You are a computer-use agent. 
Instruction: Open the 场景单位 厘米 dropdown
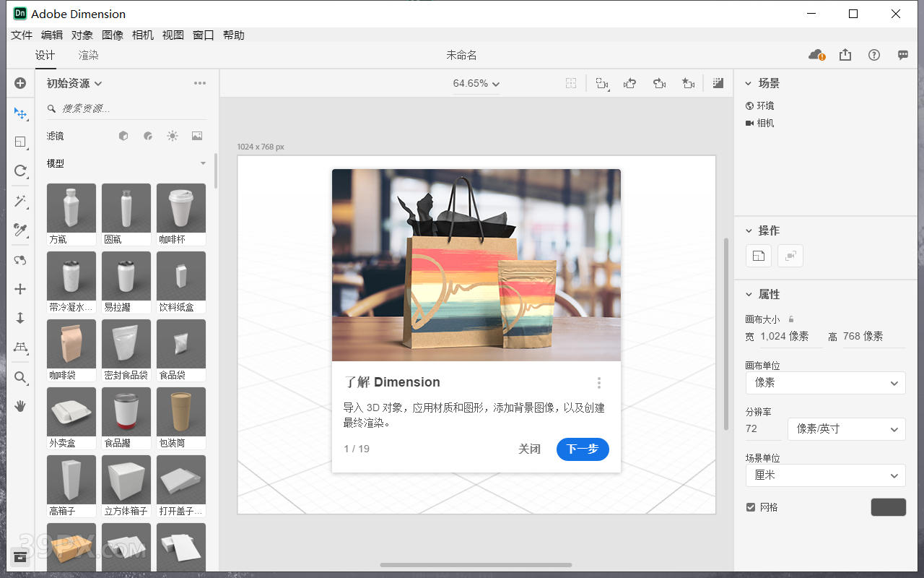[x=825, y=475]
